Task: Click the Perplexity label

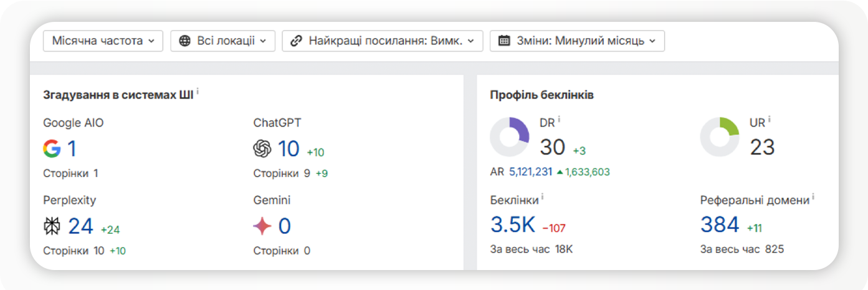Action: click(70, 200)
